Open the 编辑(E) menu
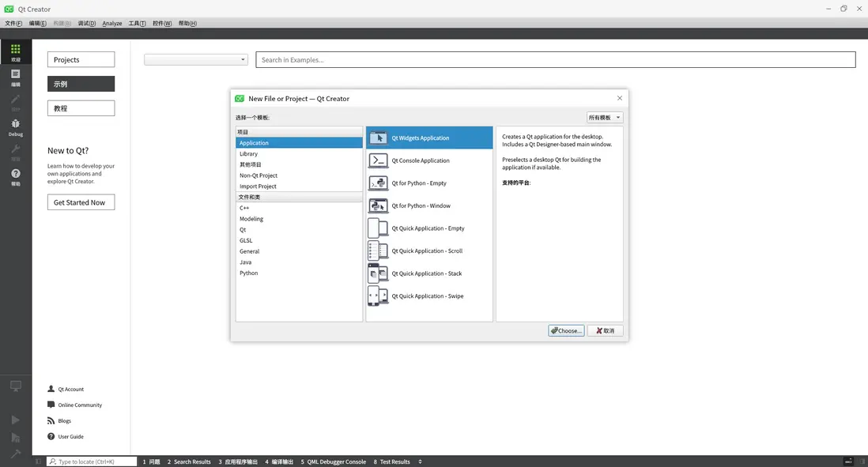The width and height of the screenshot is (868, 467). pos(38,23)
